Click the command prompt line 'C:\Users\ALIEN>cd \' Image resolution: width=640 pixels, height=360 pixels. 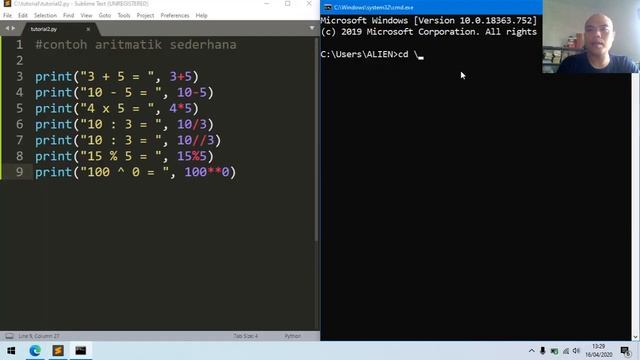pyautogui.click(x=372, y=54)
